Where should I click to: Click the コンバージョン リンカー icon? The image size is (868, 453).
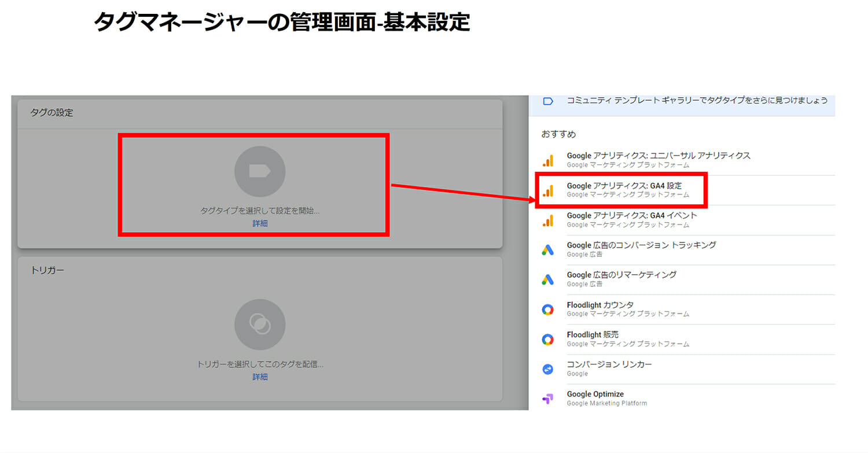coord(548,369)
